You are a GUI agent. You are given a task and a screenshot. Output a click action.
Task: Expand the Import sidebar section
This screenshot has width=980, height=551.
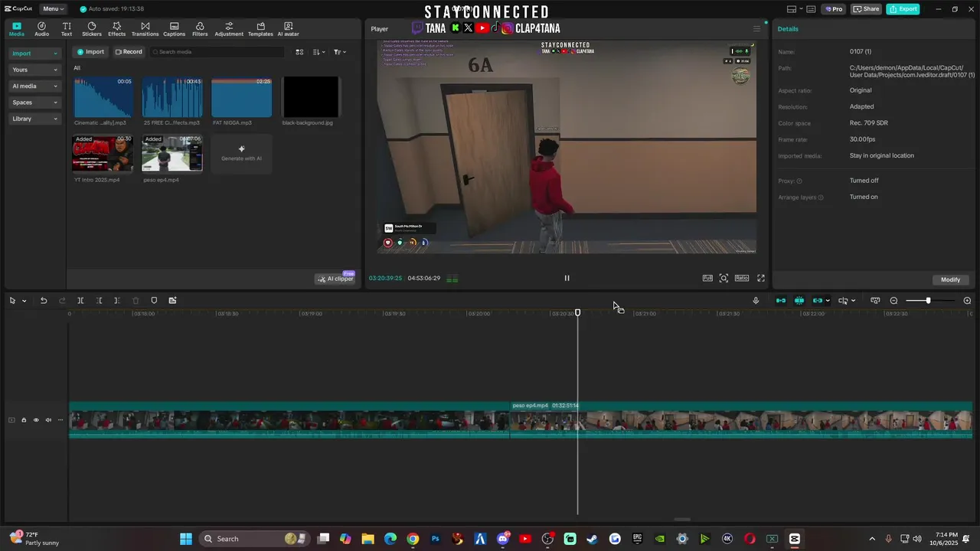pyautogui.click(x=34, y=54)
